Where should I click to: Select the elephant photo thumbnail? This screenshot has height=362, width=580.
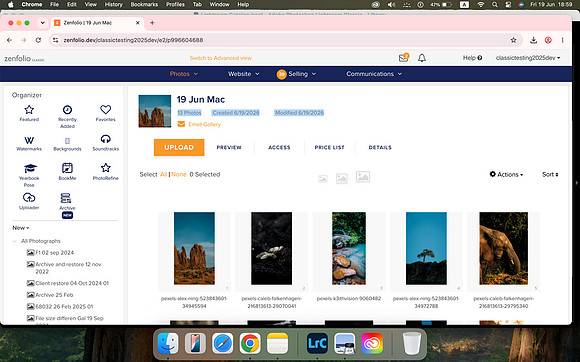coord(503,248)
